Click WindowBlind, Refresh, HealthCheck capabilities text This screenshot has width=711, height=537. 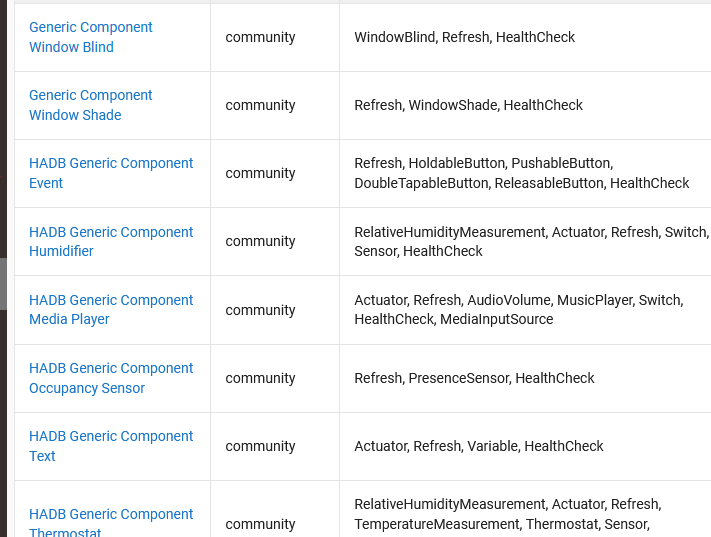pyautogui.click(x=464, y=37)
